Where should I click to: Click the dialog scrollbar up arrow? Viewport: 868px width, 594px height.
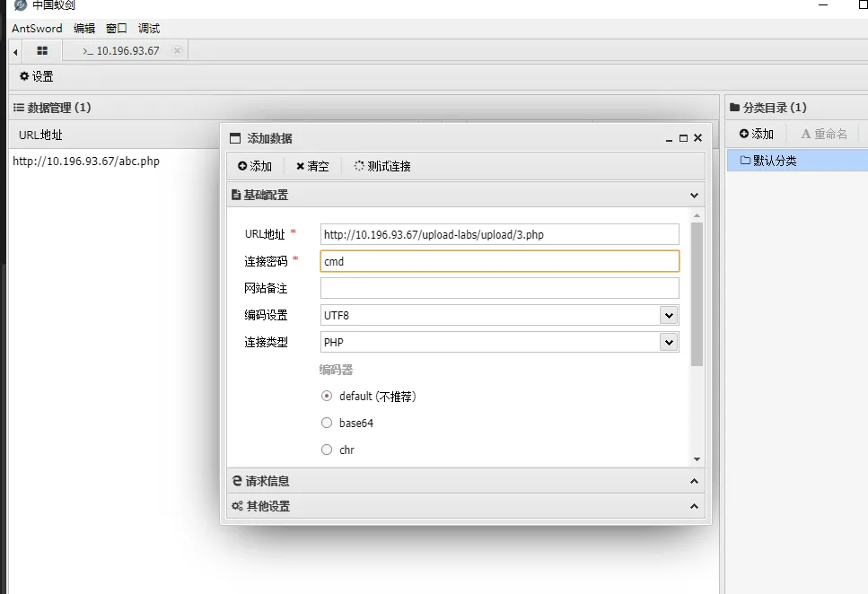[x=697, y=215]
